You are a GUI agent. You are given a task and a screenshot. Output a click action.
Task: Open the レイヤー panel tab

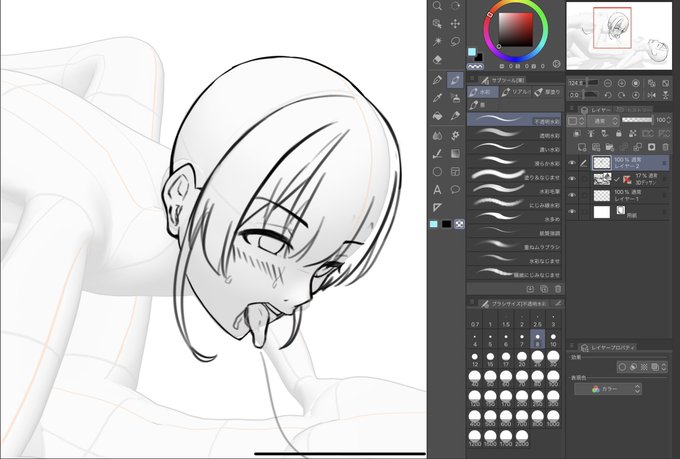click(596, 110)
